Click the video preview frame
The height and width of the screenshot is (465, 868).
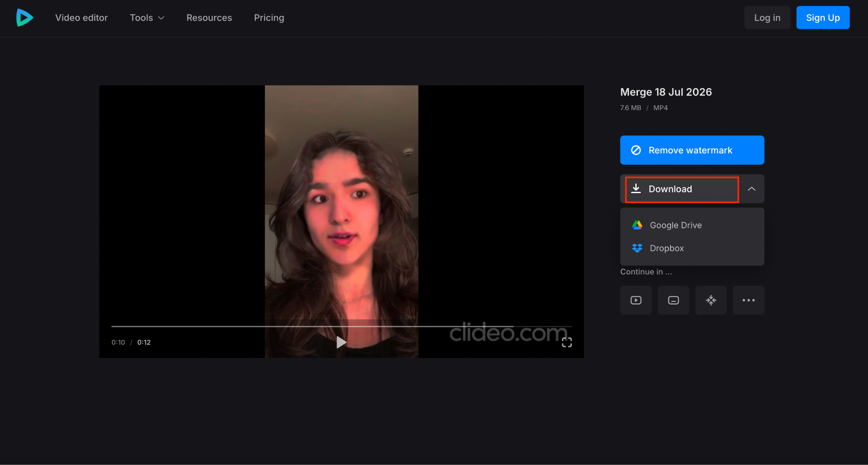point(341,221)
